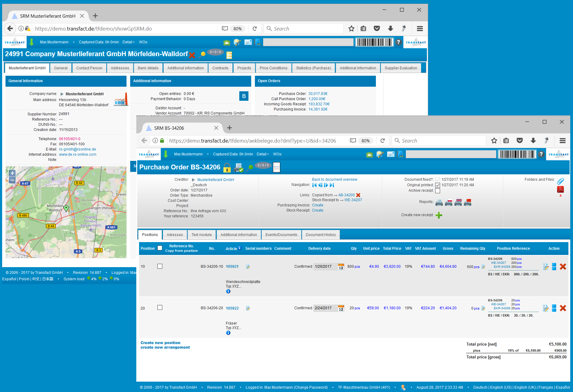The image size is (573, 392).
Task: Open the Bank details tab
Action: [x=148, y=68]
